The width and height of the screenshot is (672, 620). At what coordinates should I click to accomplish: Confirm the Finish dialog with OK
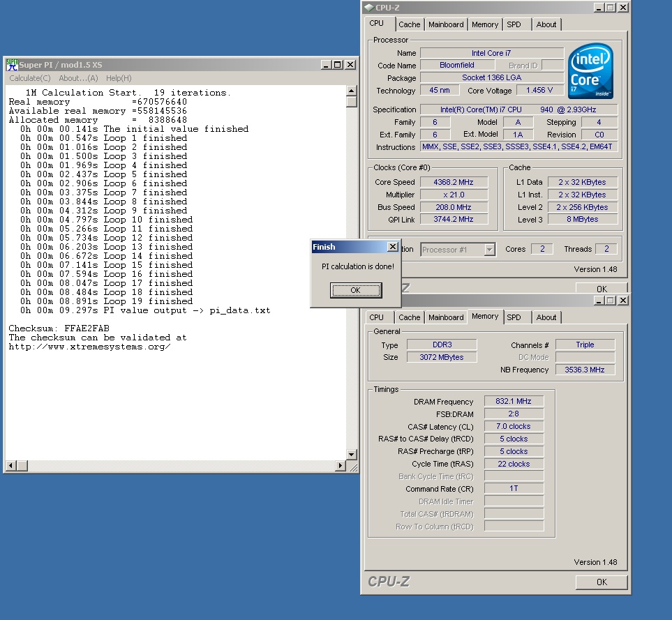click(x=356, y=290)
